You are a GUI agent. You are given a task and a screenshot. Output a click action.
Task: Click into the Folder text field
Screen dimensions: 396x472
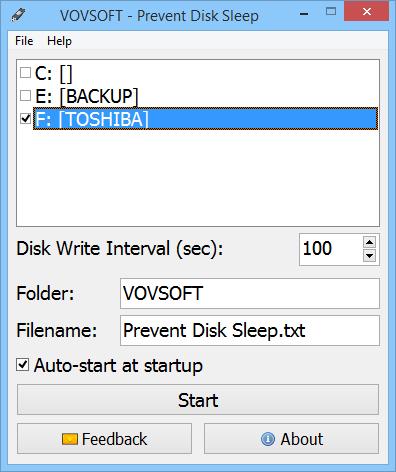[250, 293]
